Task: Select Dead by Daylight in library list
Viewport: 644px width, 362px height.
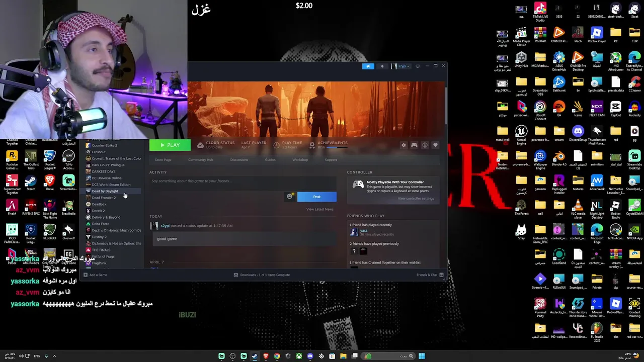Action: pos(105,191)
